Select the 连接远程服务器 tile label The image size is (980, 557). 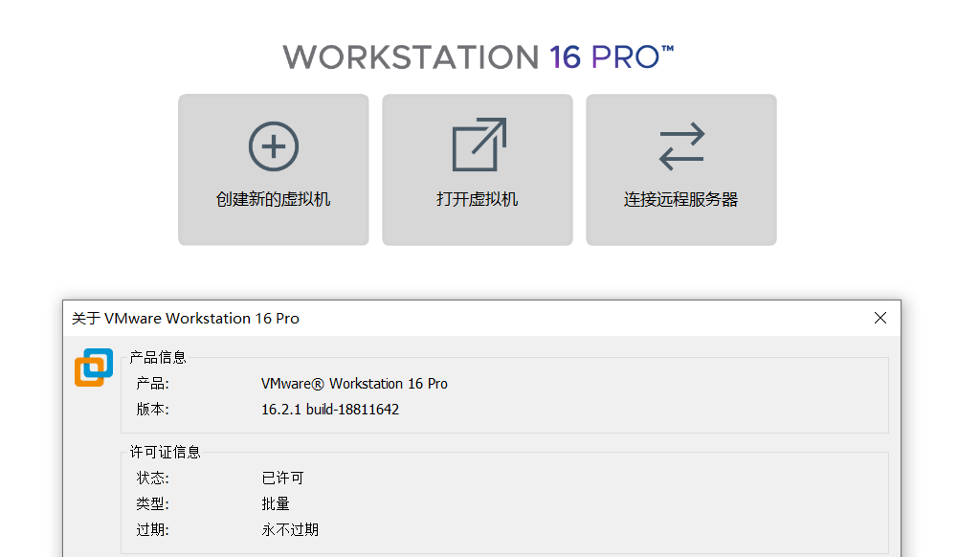pos(681,199)
